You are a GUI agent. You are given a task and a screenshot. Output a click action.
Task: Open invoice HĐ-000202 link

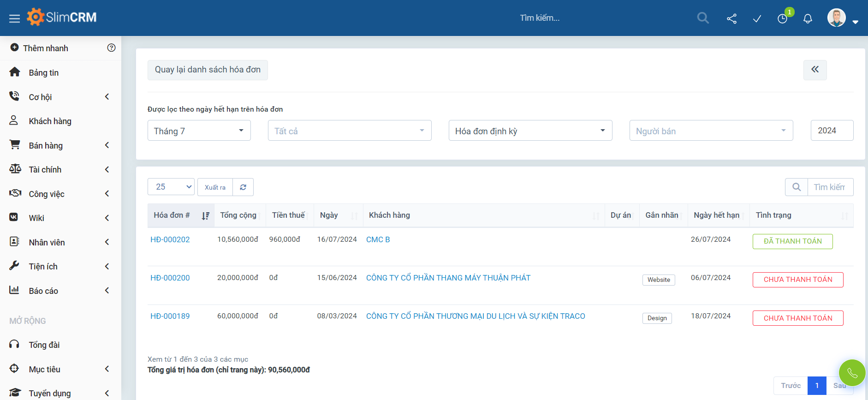(x=170, y=239)
